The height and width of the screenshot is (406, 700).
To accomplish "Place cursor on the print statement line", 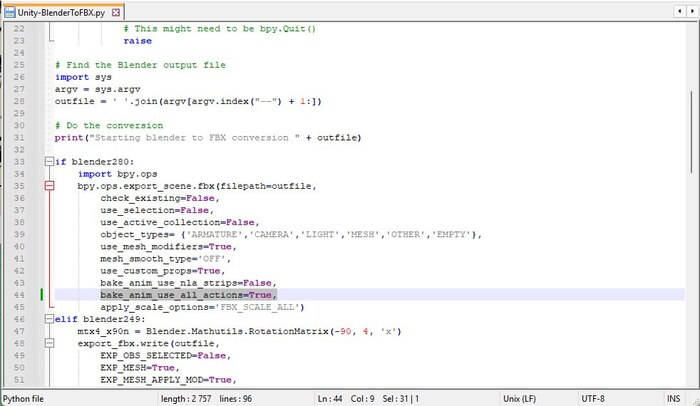I will pos(200,137).
